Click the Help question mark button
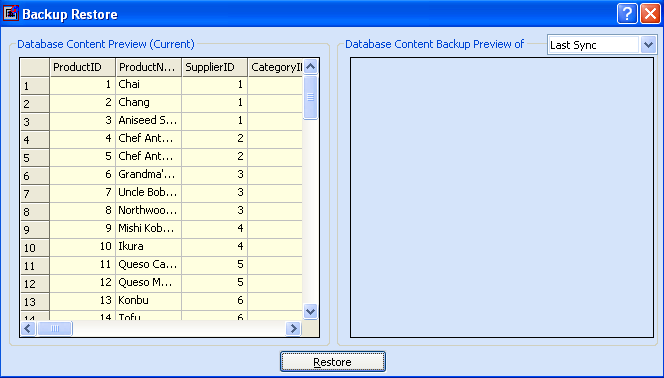The image size is (664, 378). [627, 14]
